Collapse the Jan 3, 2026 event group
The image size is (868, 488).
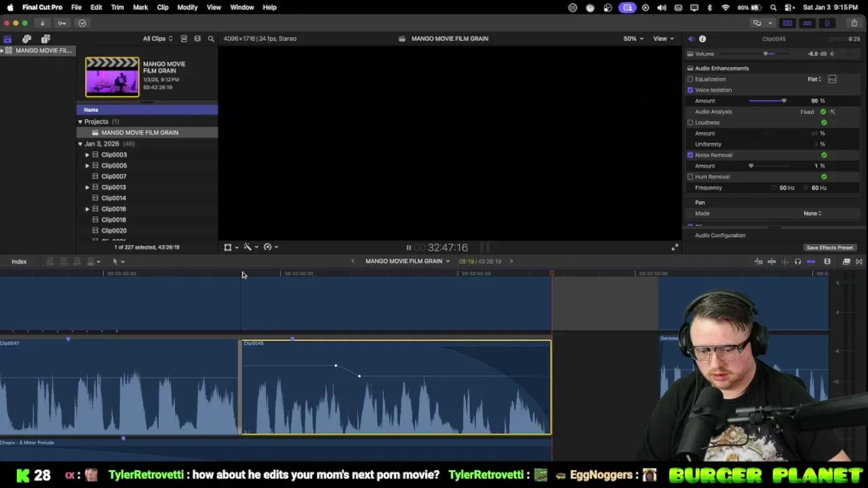80,144
